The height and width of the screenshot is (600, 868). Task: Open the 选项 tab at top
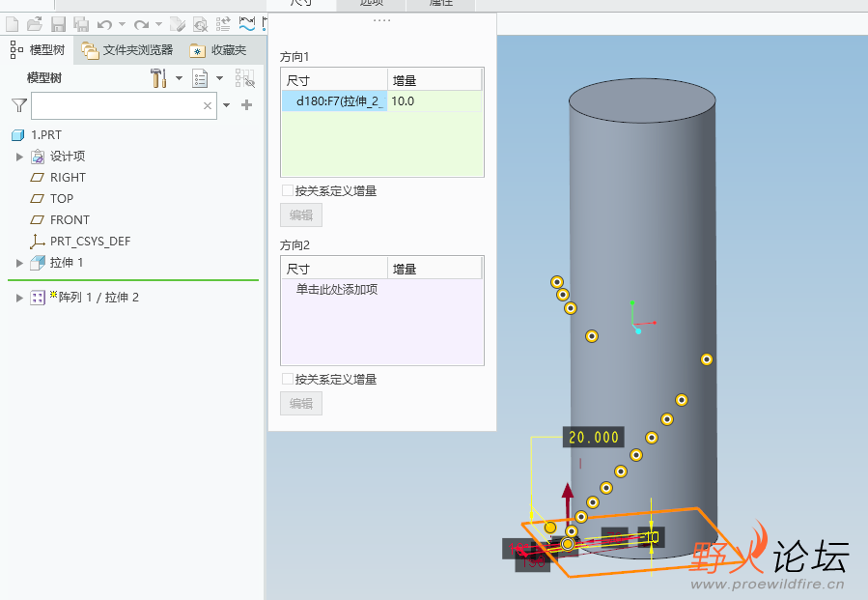coord(371,5)
